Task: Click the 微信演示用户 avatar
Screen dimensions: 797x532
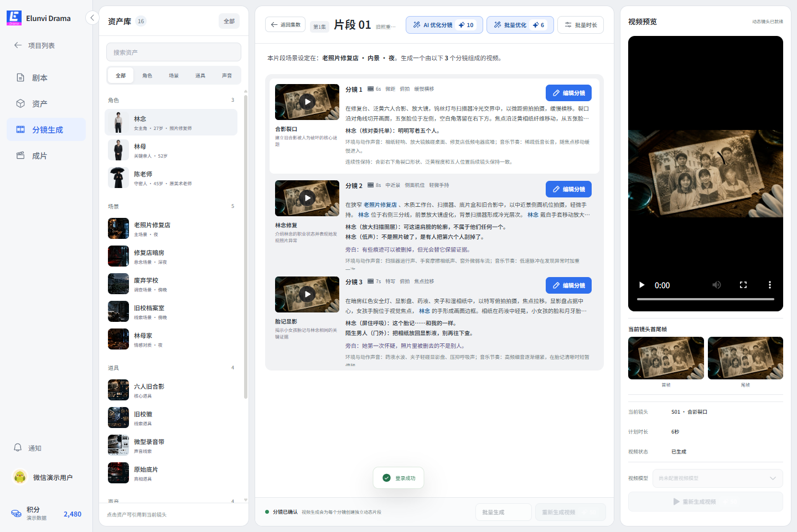Action: (x=20, y=477)
